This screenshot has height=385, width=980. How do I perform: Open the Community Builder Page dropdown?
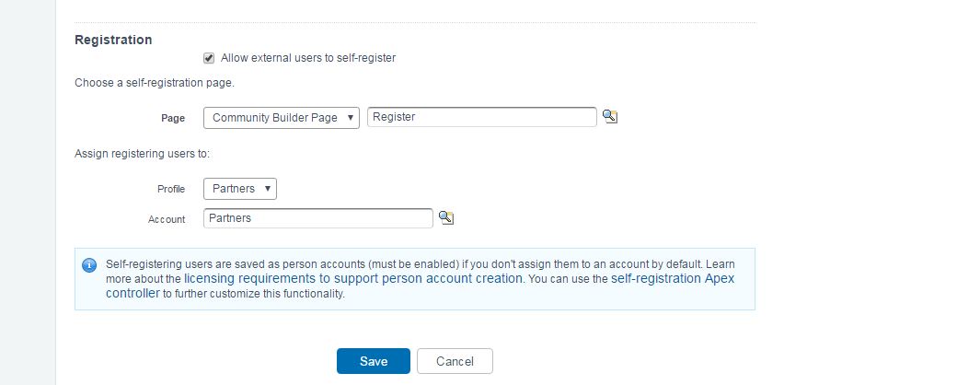[281, 118]
